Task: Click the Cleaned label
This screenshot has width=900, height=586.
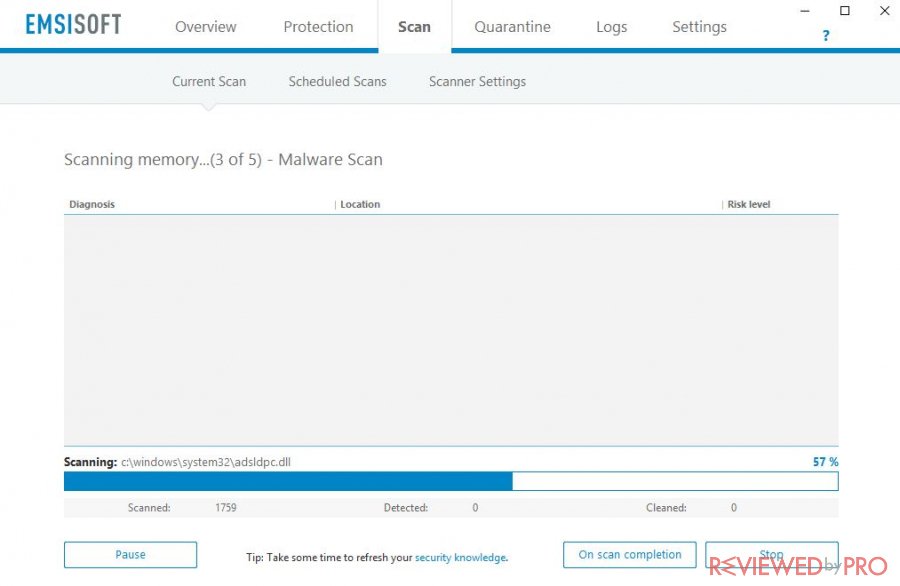Action: click(x=666, y=507)
